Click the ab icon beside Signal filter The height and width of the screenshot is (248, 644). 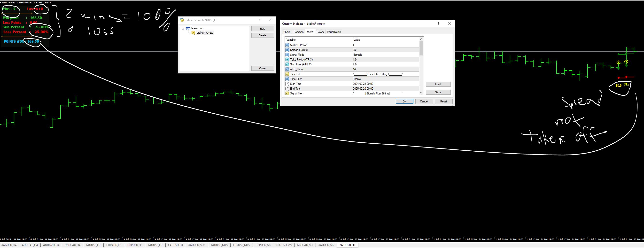(287, 93)
